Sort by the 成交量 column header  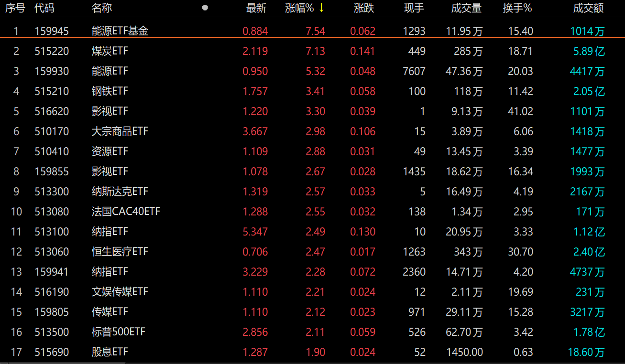click(466, 8)
